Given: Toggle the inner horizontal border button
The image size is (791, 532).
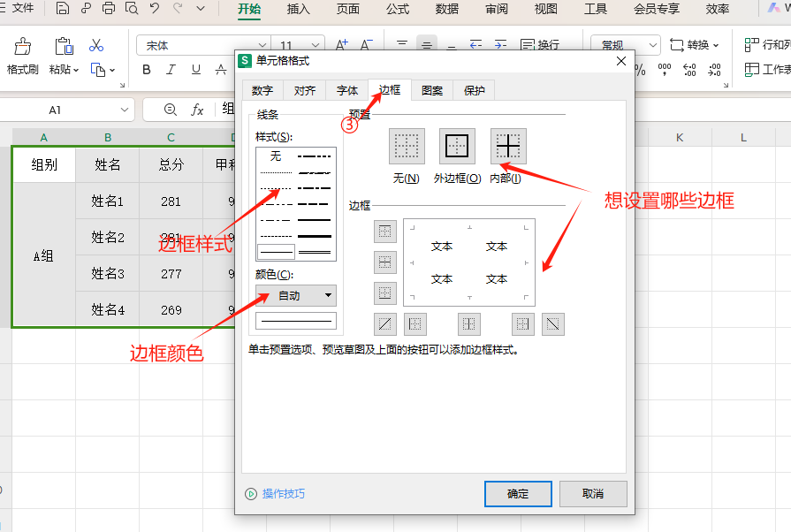Looking at the screenshot, I should (x=385, y=262).
